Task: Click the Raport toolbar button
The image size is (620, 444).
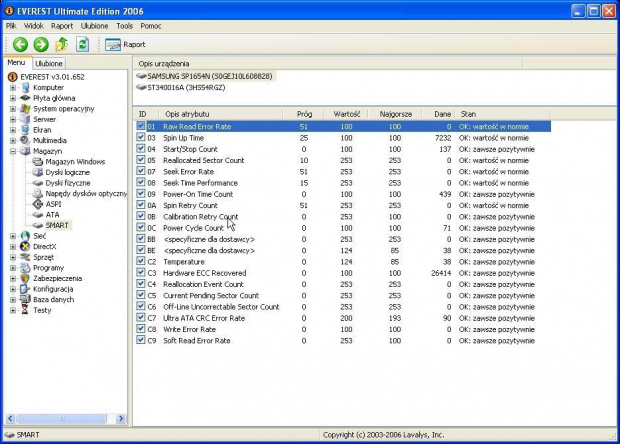Action: [125, 45]
